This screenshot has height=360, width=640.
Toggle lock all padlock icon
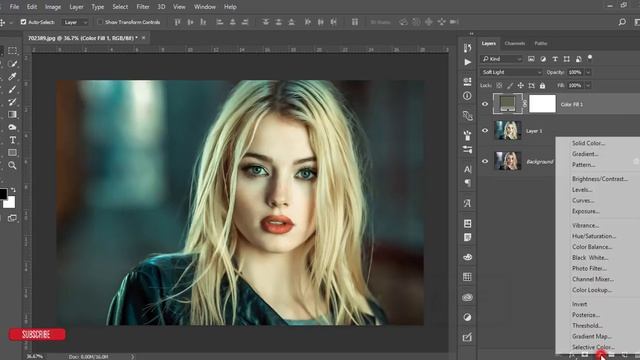[x=542, y=86]
